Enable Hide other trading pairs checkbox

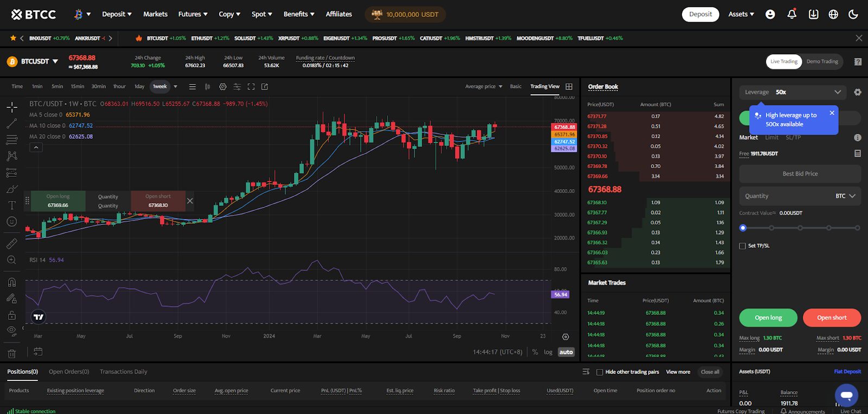[x=599, y=372]
